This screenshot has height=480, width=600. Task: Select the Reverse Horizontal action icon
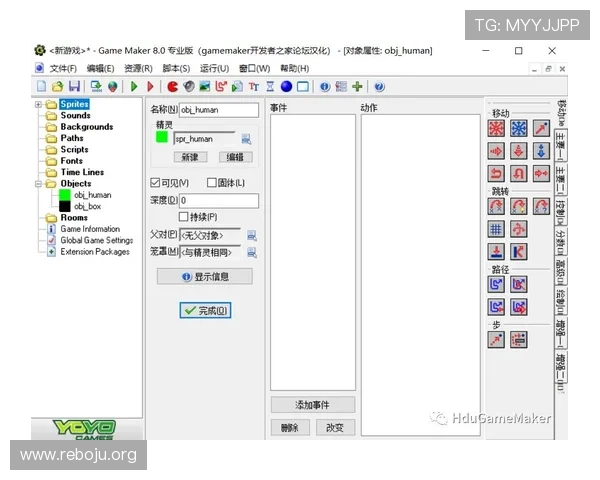[x=496, y=174]
